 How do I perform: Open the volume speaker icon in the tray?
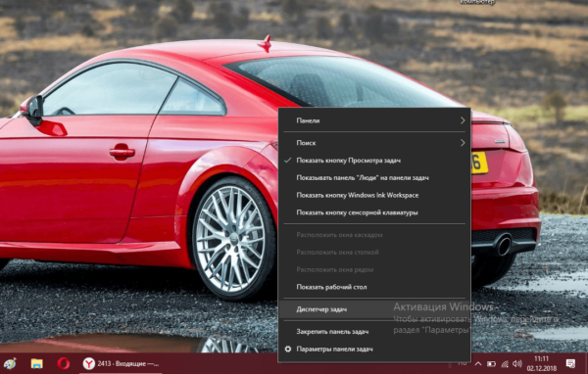[517, 363]
